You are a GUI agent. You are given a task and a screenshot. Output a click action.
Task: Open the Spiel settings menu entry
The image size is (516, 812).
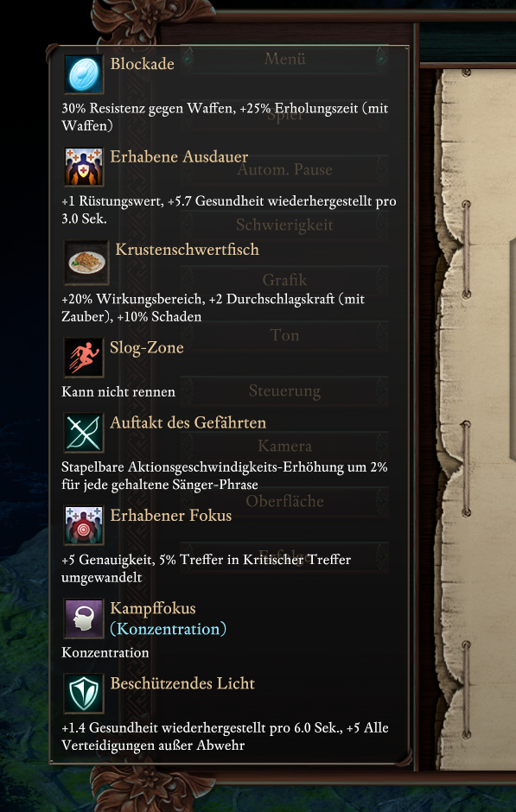tap(284, 114)
